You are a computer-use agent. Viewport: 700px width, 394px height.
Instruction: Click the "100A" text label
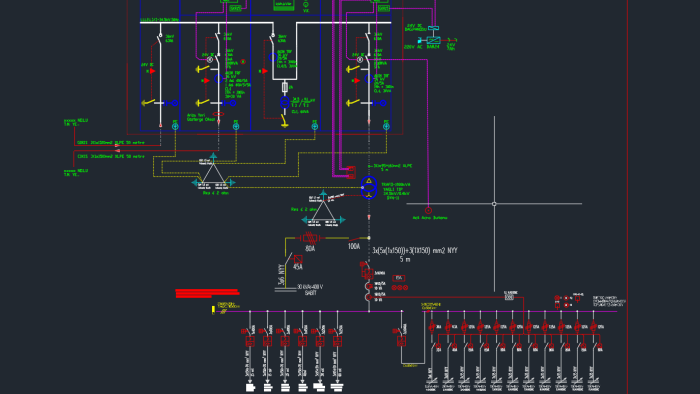pyautogui.click(x=354, y=246)
